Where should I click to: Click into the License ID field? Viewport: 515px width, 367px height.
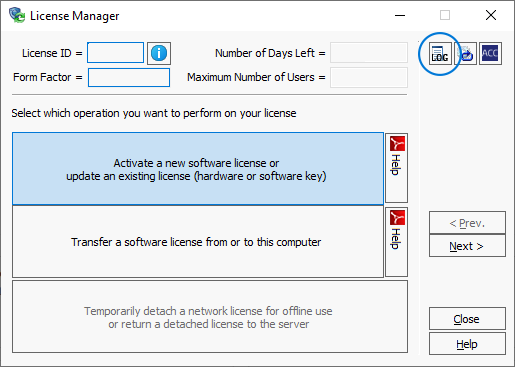115,53
